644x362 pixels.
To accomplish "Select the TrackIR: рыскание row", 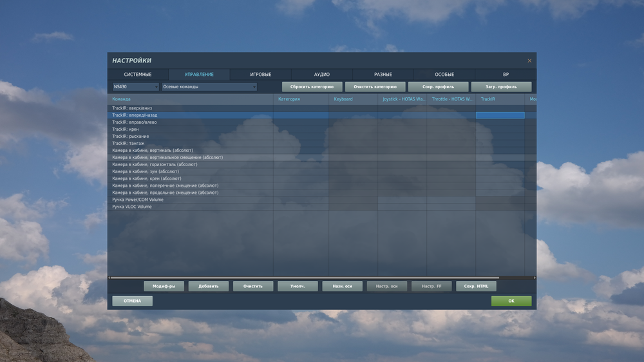I will [322, 136].
